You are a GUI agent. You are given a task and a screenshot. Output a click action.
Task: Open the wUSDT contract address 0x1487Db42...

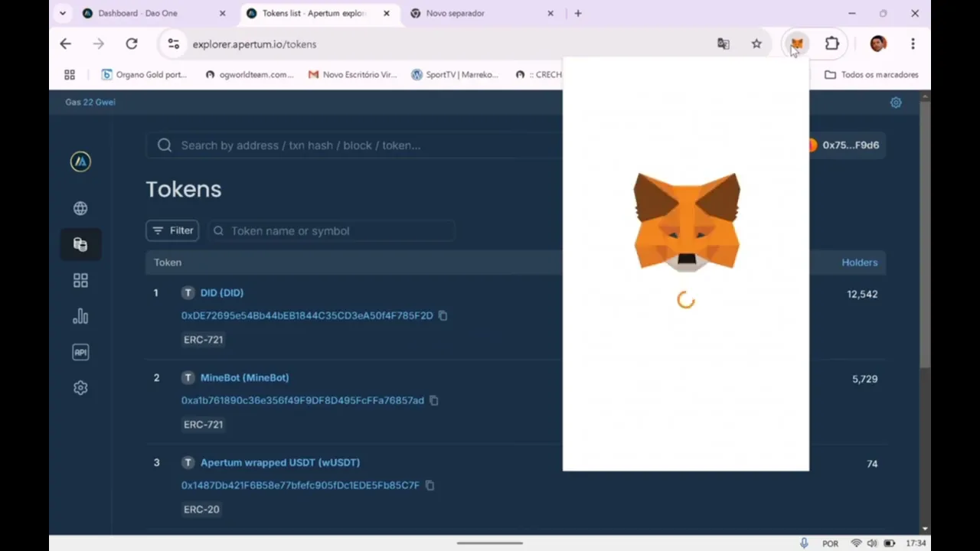[x=300, y=485]
